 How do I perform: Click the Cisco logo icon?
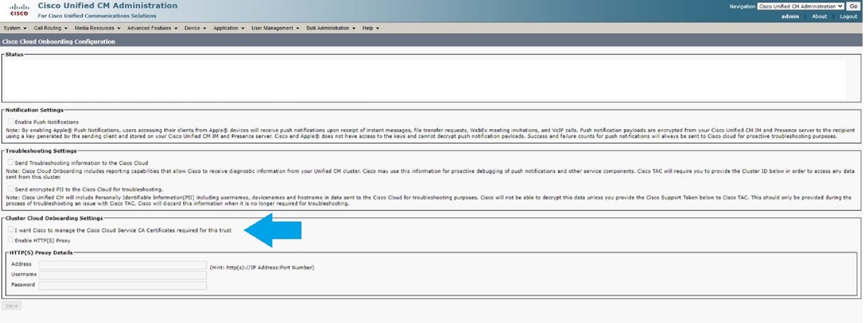pos(19,9)
